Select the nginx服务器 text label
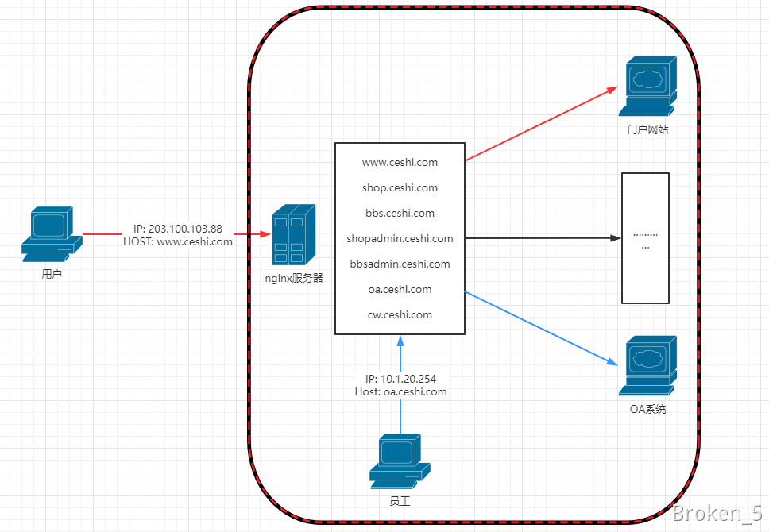Viewport: 769px width, 532px height. (294, 279)
